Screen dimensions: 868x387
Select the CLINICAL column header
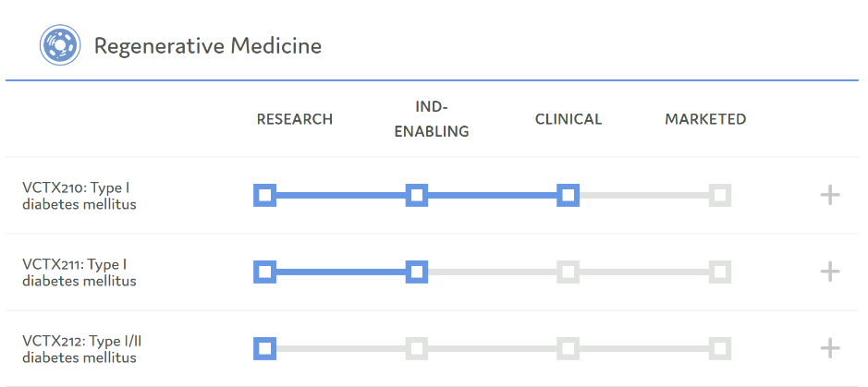pyautogui.click(x=568, y=119)
